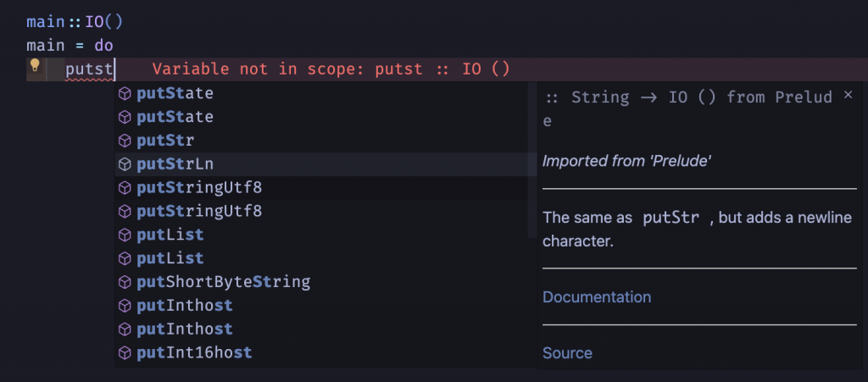This screenshot has width=868, height=382.
Task: Close the suggestion details panel
Action: (849, 96)
